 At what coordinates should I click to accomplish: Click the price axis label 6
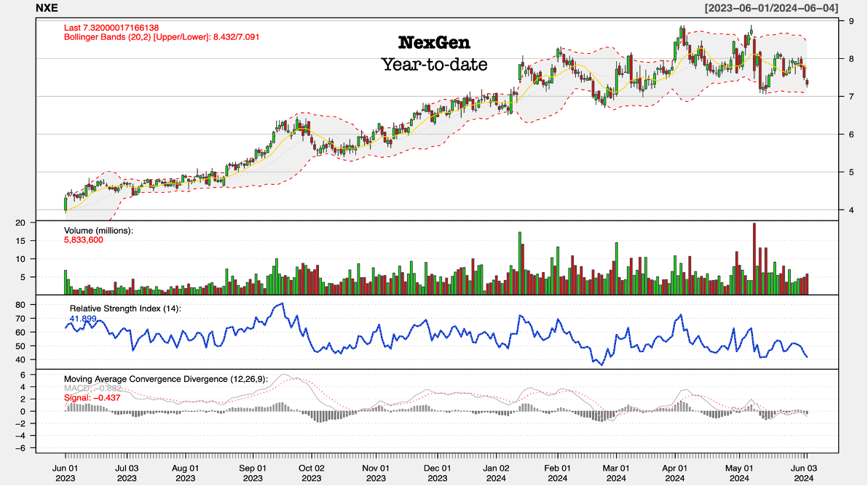[851, 135]
